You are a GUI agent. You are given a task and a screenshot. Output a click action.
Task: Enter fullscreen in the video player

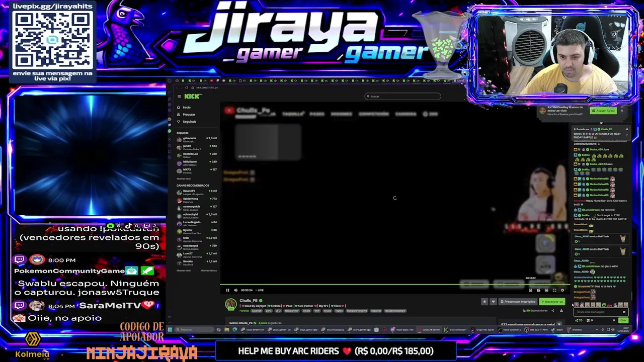554,290
